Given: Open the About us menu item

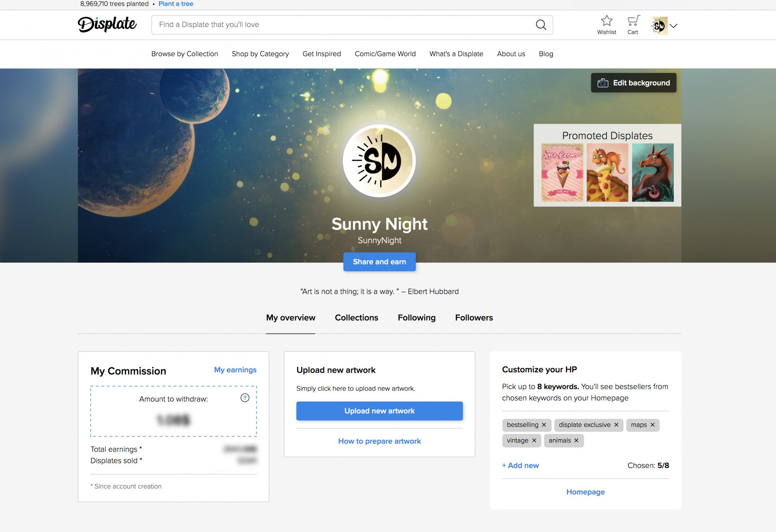Looking at the screenshot, I should point(511,54).
